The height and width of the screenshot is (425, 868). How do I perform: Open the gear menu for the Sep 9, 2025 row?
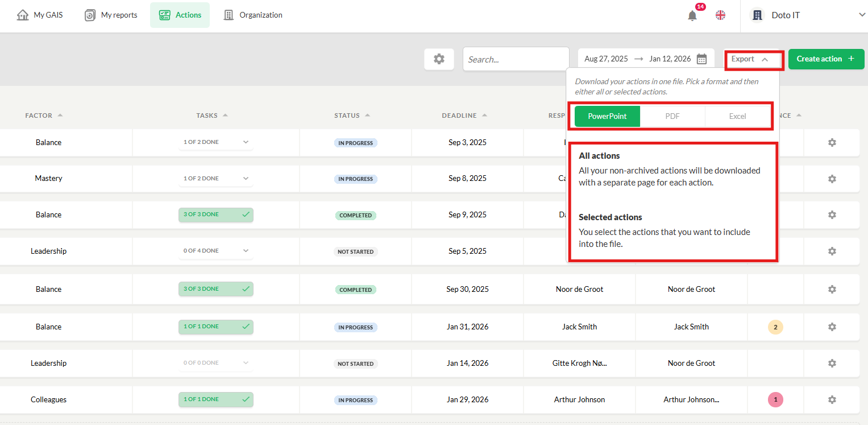(x=832, y=215)
